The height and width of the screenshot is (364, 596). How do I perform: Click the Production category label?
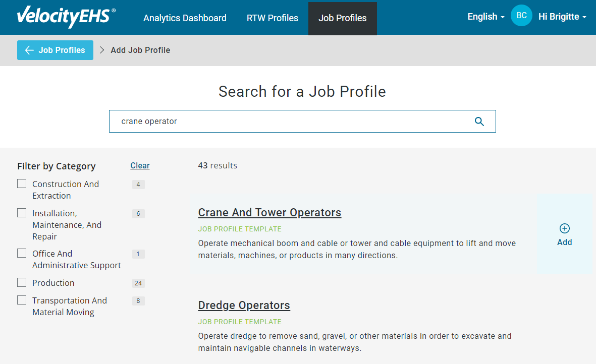pyautogui.click(x=53, y=283)
